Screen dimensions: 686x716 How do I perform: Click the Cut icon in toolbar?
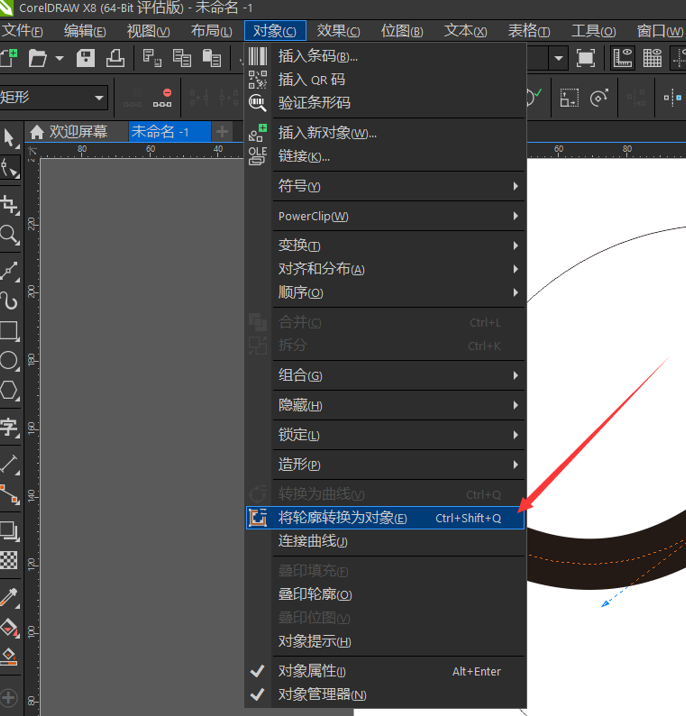click(x=152, y=58)
